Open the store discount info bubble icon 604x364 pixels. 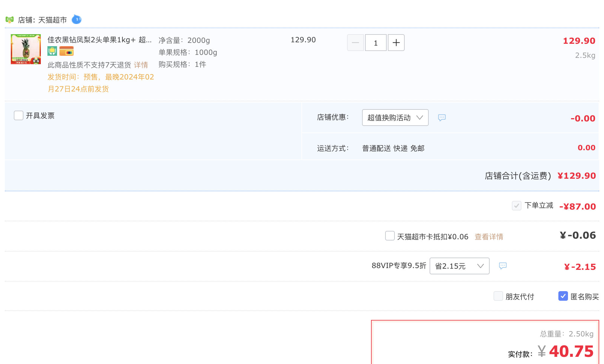point(442,118)
